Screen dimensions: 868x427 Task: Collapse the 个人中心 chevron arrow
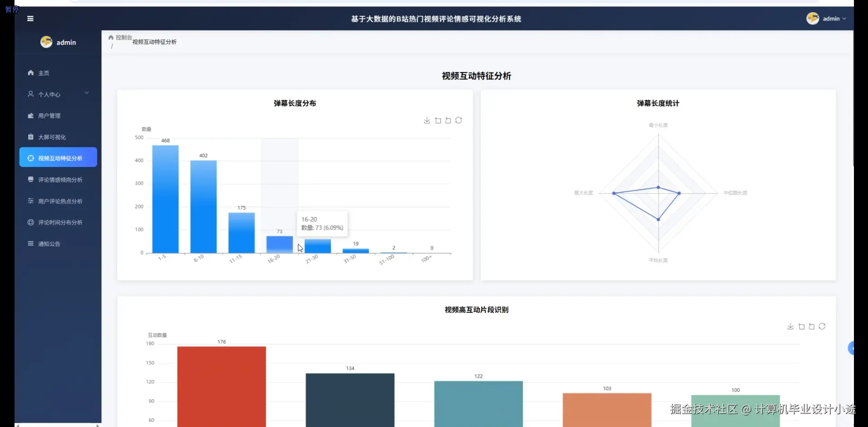tap(87, 93)
